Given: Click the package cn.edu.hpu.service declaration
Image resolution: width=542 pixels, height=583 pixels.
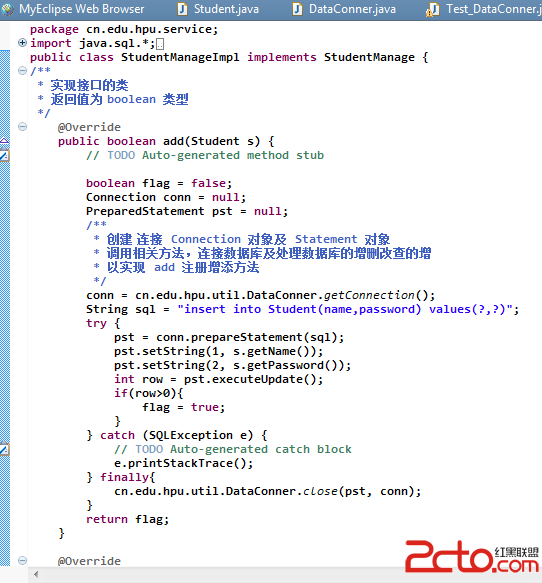Looking at the screenshot, I should click(124, 29).
